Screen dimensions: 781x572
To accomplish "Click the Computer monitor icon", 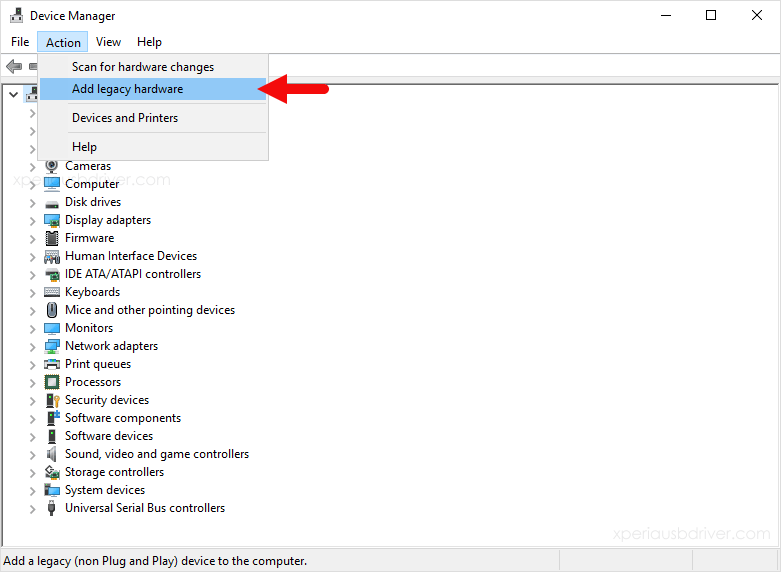I will pyautogui.click(x=52, y=184).
